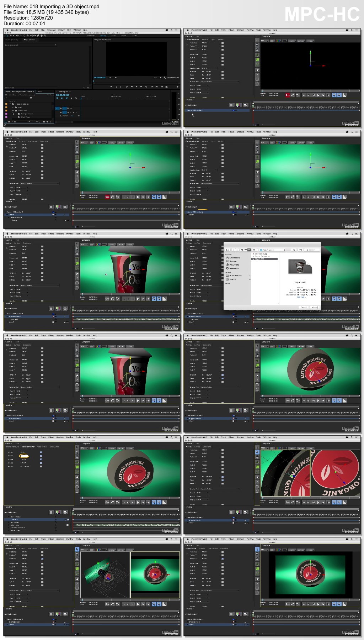The image size is (364, 640).
Task: Click the Add Tags link in file dialog
Action: click(x=301, y=297)
